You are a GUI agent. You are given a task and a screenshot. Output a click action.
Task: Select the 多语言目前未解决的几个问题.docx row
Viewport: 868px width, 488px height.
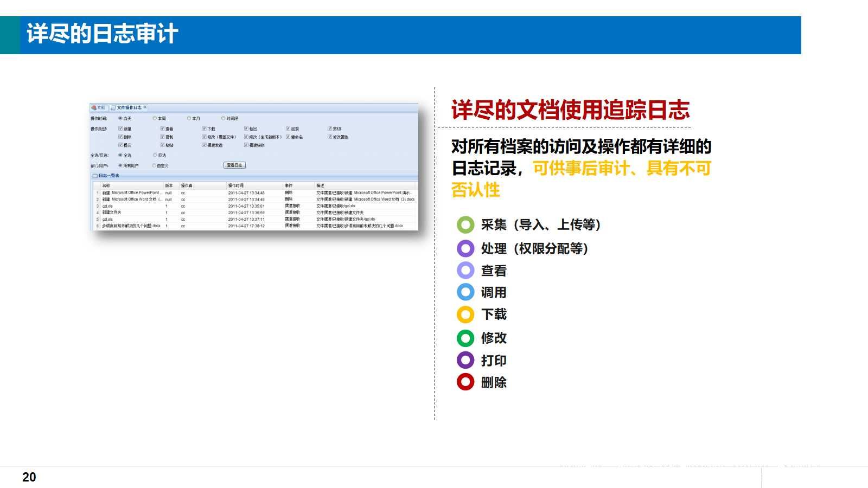pos(255,226)
